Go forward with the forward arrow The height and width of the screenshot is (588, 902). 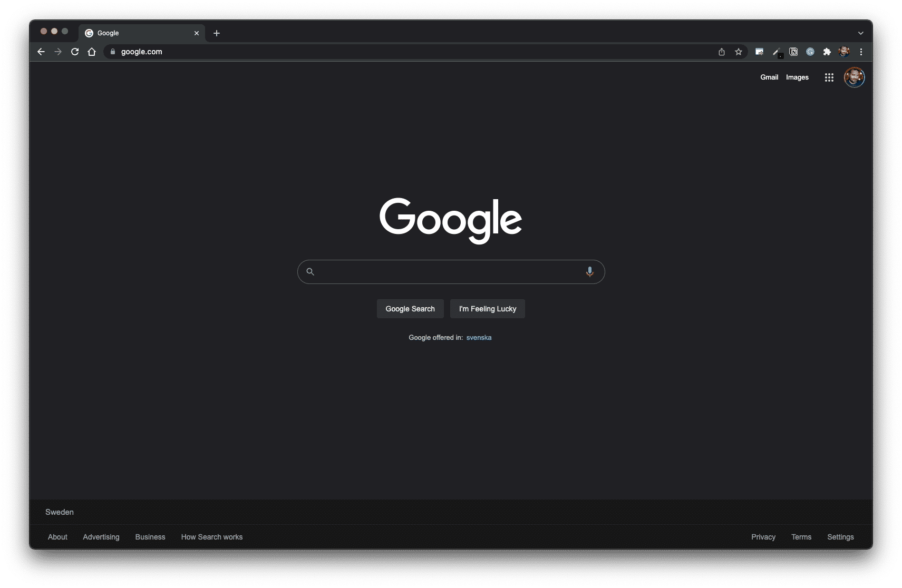pos(58,52)
